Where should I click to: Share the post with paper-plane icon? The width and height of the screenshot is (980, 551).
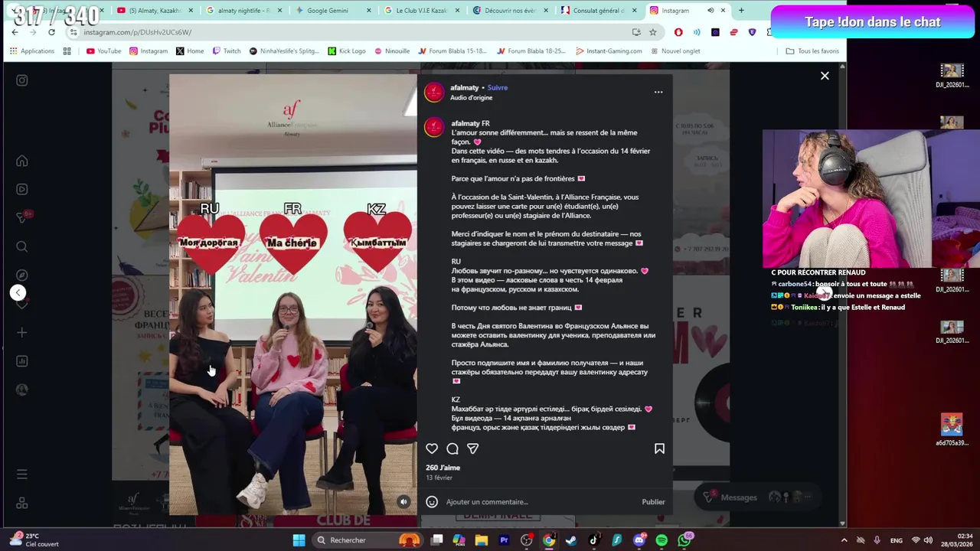[x=473, y=448]
